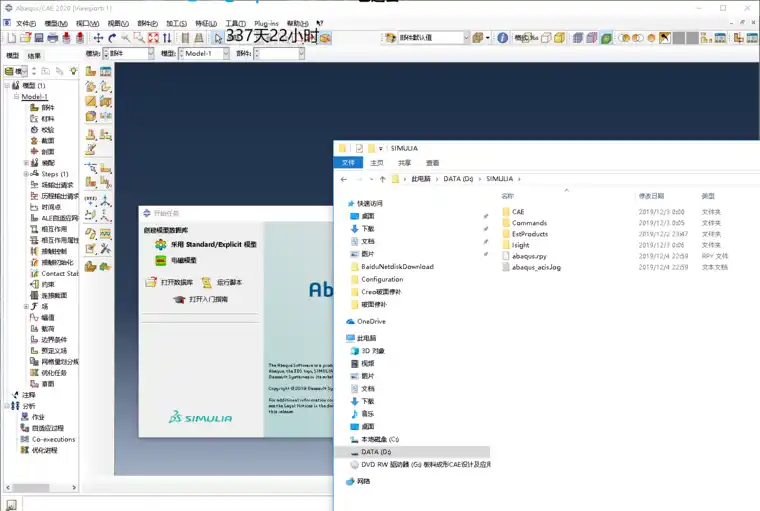Click the replace selected circles icon
The height and width of the screenshot is (511, 760).
click(x=624, y=38)
